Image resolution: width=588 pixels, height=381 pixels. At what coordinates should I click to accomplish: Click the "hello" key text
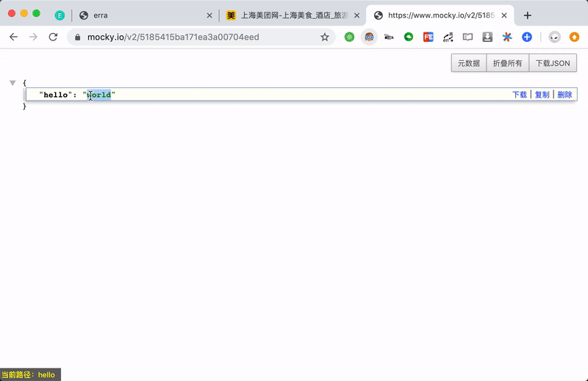56,95
